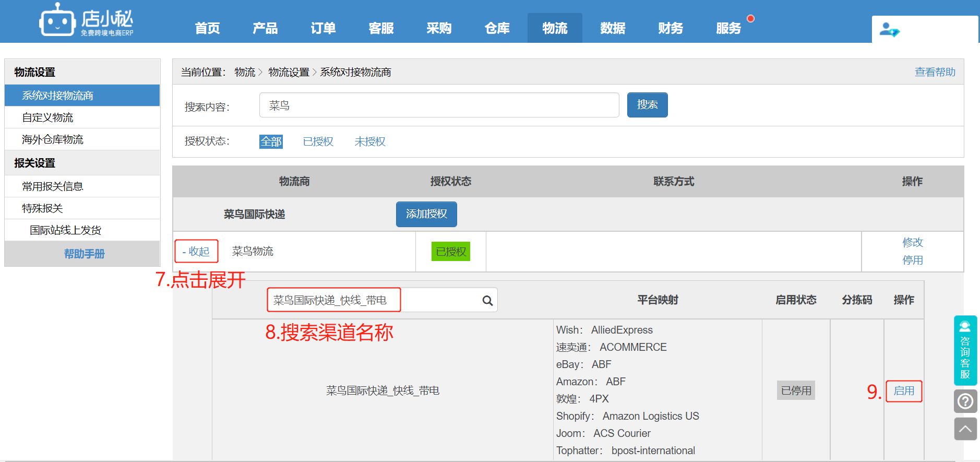The height and width of the screenshot is (462, 980).
Task: Click 修改 for 菜鸟物流
Action: coord(913,242)
